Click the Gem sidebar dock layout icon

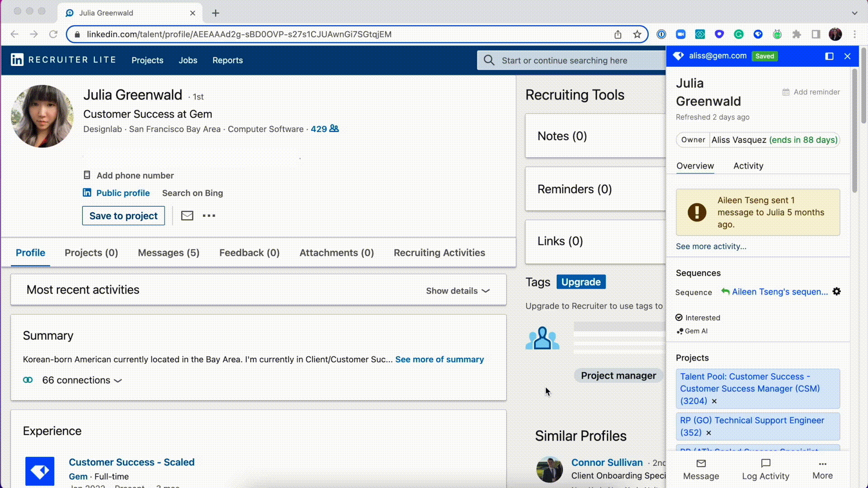tap(829, 56)
